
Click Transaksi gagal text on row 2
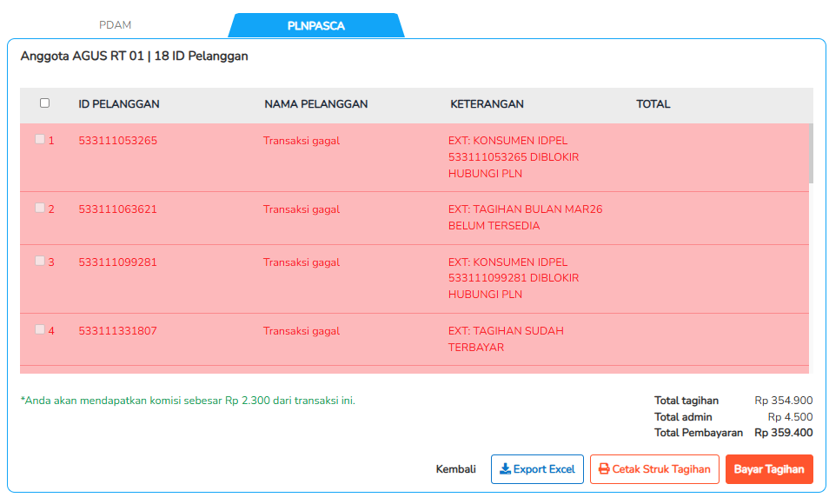[x=300, y=209]
